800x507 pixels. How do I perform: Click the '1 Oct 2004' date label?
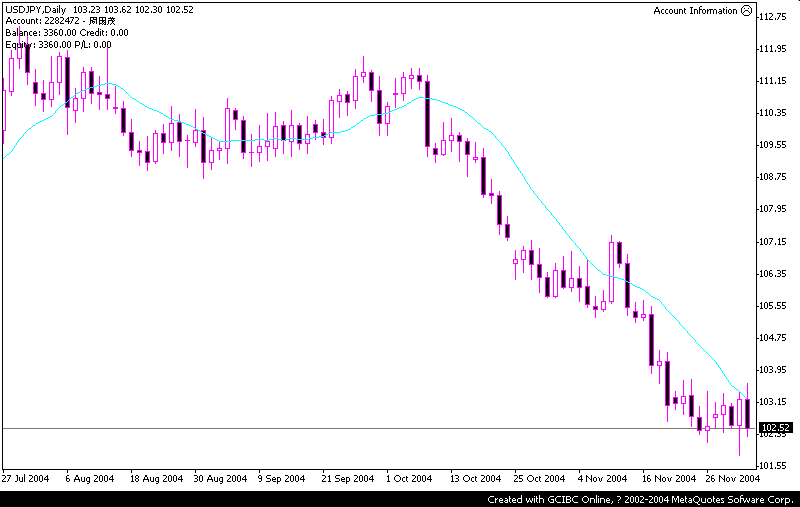coord(409,478)
